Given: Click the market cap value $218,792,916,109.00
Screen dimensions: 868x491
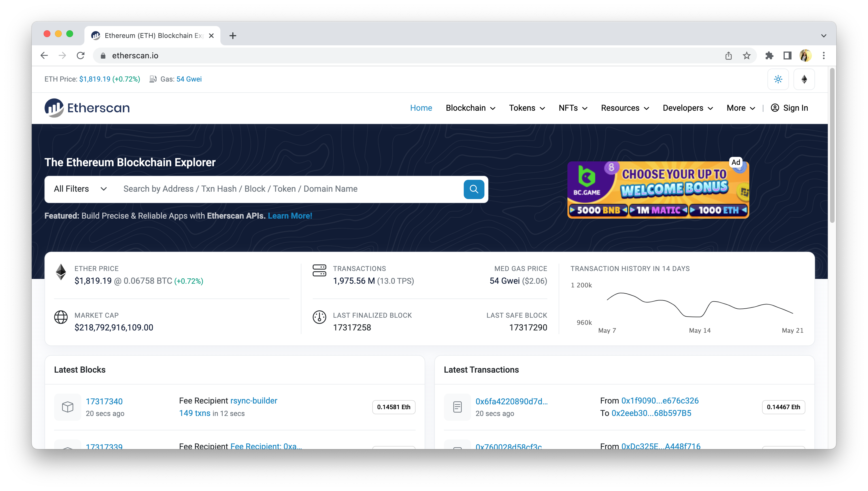Looking at the screenshot, I should click(x=114, y=327).
